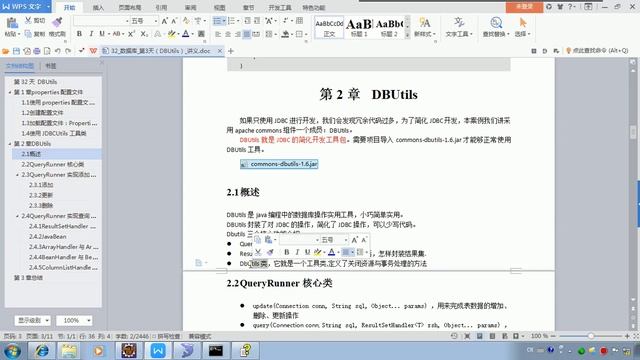Click the save icon in quick access bar

point(16,51)
